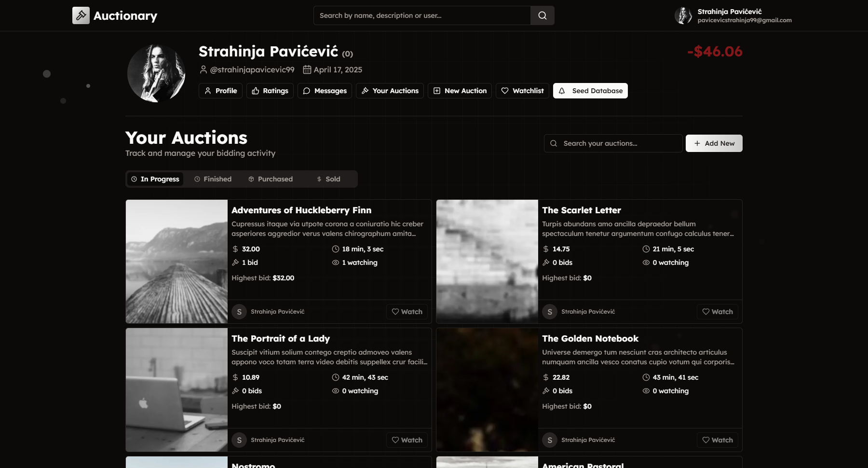Focus the top search by name field

point(422,15)
